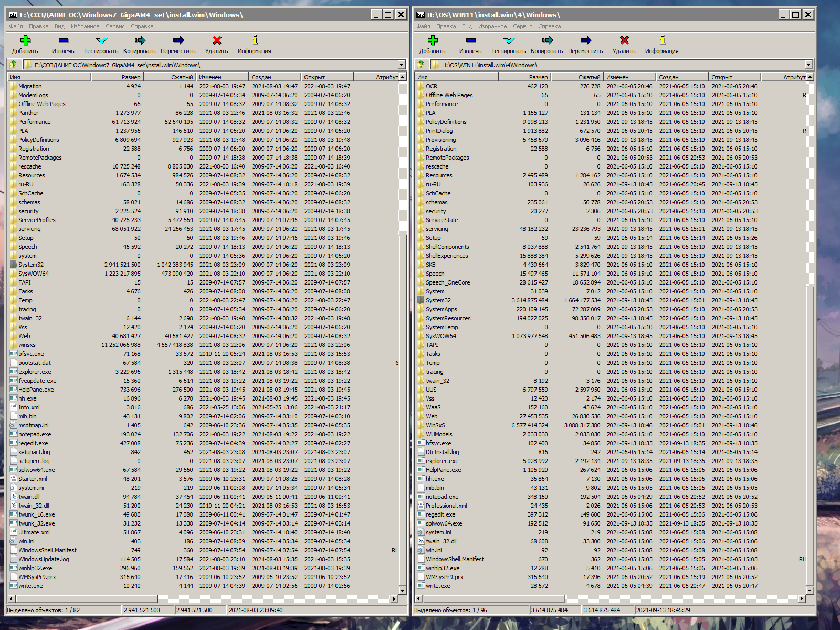Click up-folder icon in left address bar
The height and width of the screenshot is (630, 840).
[13, 65]
